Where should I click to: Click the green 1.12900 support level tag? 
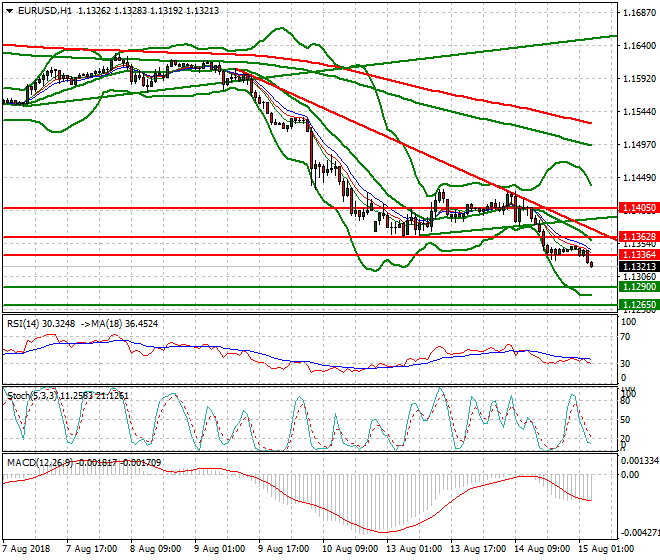637,287
